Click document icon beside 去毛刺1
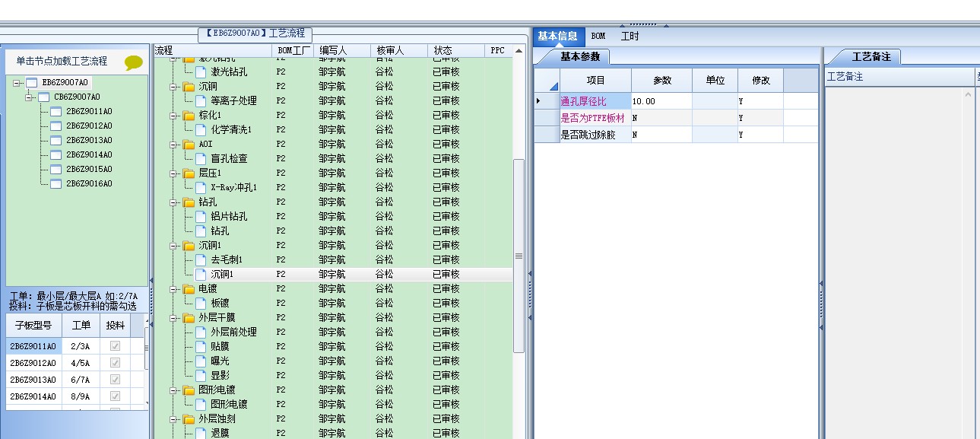Screen dimensions: 980x439 pos(201,259)
